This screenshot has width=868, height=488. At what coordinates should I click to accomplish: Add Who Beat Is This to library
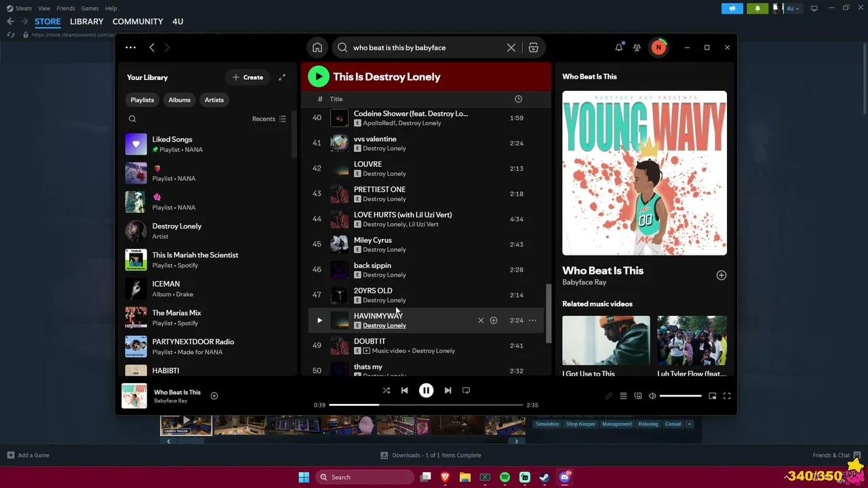[722, 275]
